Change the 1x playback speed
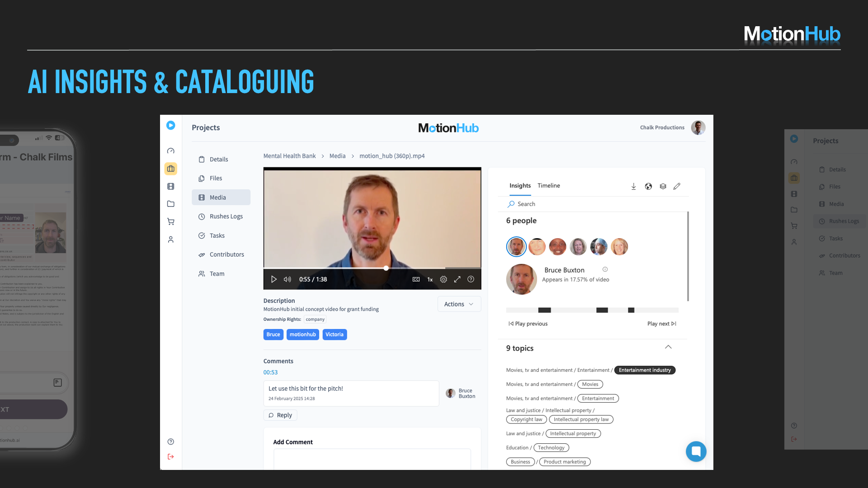Image resolution: width=868 pixels, height=488 pixels. pos(430,279)
